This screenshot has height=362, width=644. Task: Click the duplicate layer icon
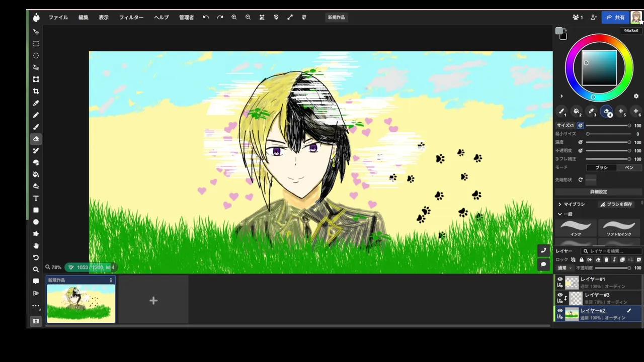click(622, 260)
